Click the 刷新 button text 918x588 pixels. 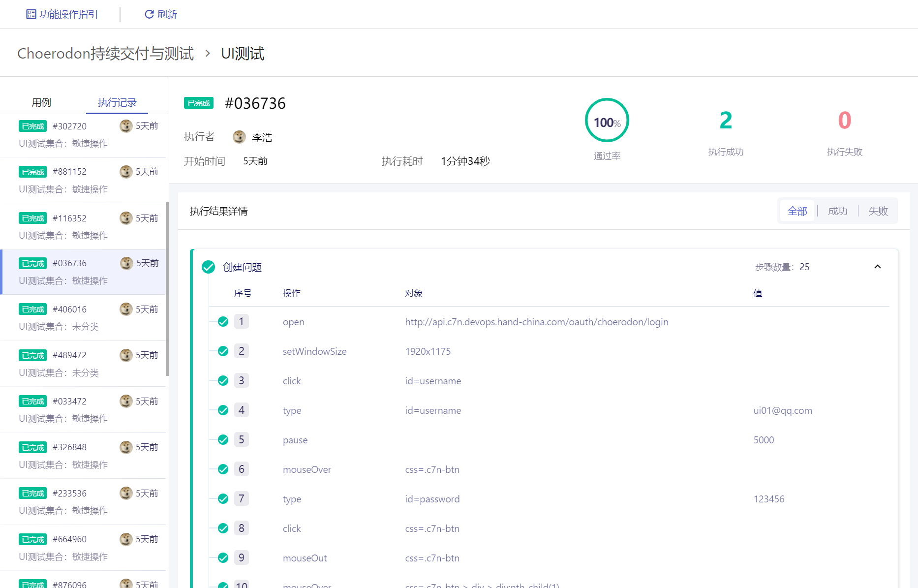point(167,14)
